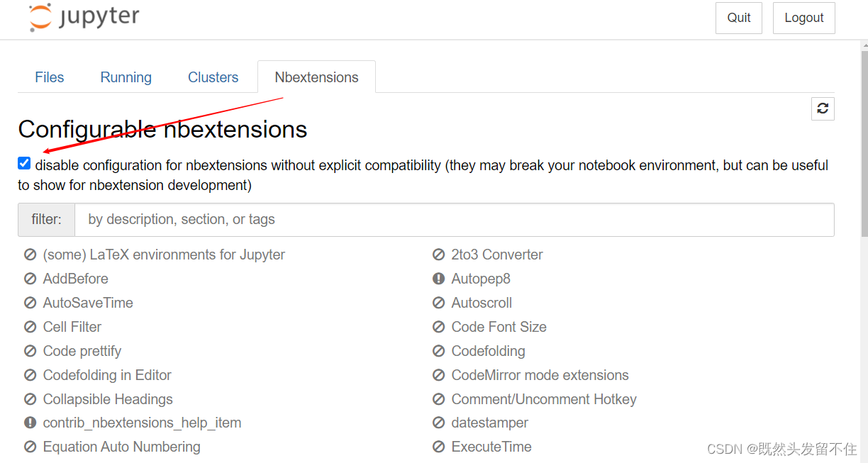Select the Collapsible Headings extension
Viewport: 868px width, 463px height.
pos(108,399)
